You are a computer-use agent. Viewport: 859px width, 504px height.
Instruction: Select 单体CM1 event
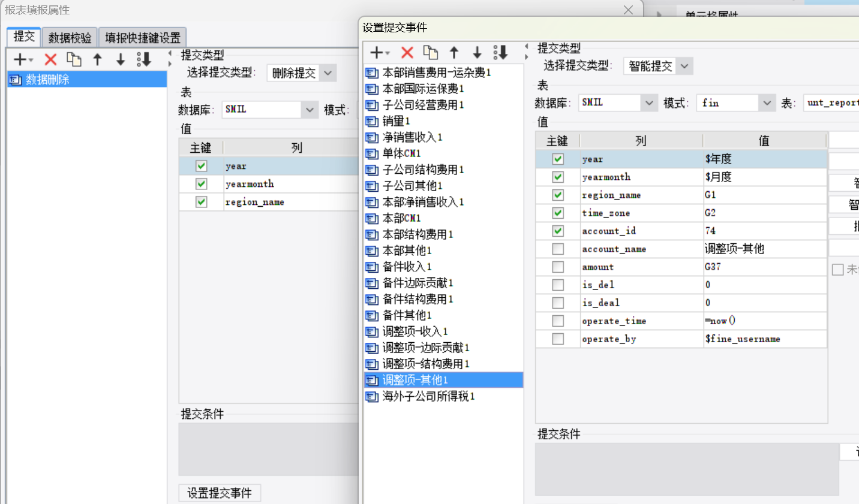(443, 153)
